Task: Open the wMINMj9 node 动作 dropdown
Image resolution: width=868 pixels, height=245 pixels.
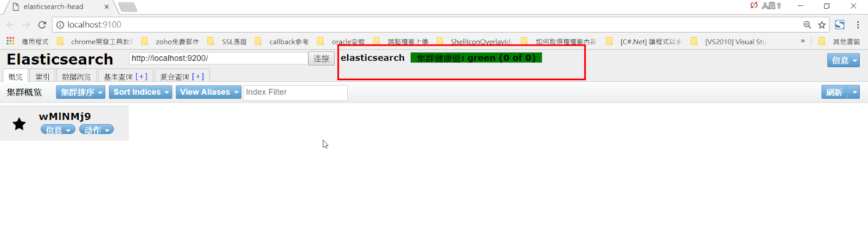Action: click(x=97, y=130)
